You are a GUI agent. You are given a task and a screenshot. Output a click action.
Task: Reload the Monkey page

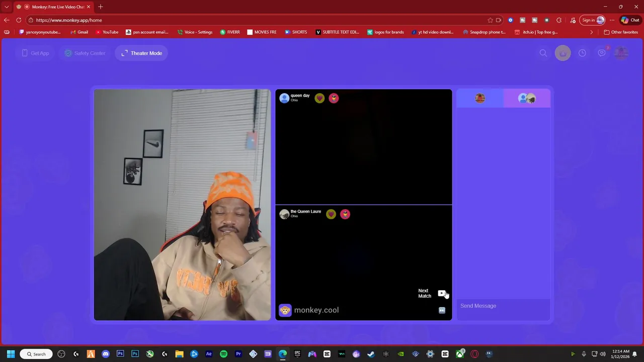pyautogui.click(x=19, y=20)
